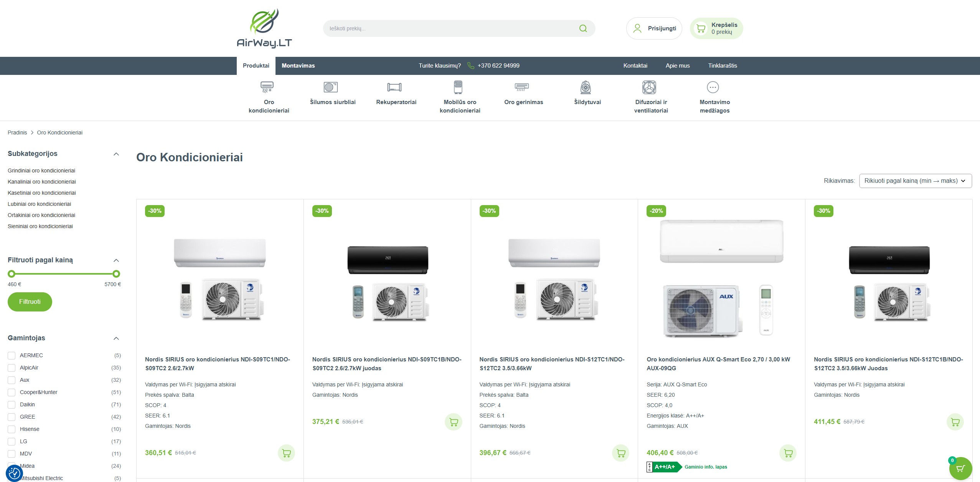The image size is (980, 482).
Task: Select the Montavimas tab
Action: click(x=298, y=66)
